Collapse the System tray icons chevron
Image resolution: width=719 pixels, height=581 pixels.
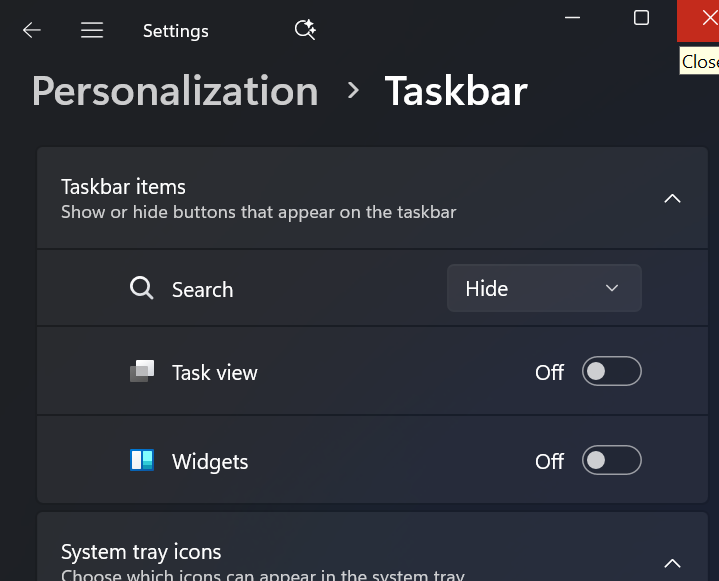(x=672, y=563)
